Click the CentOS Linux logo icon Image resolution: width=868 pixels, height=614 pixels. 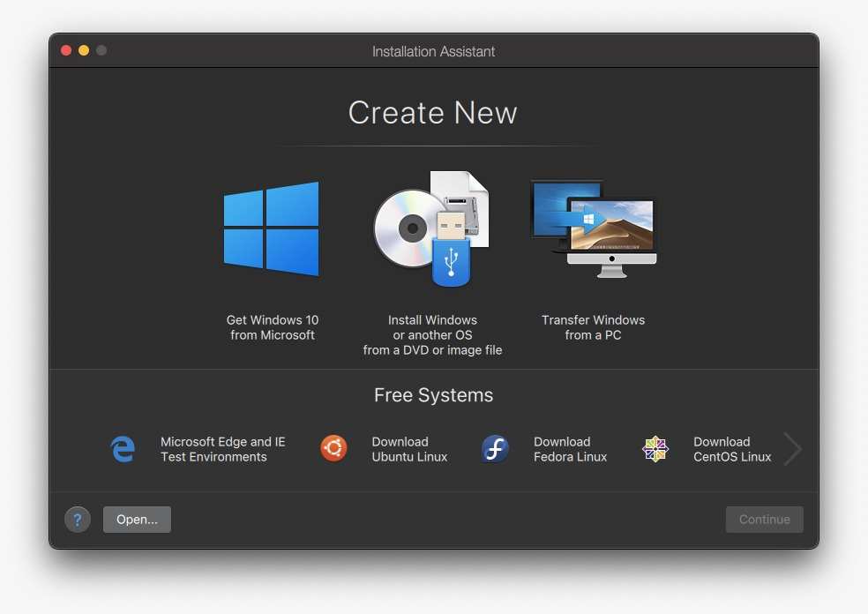655,448
